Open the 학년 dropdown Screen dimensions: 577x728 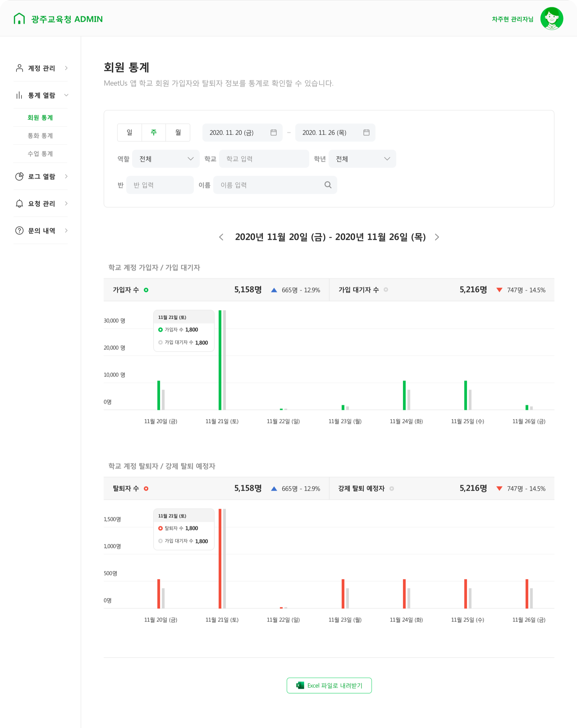pyautogui.click(x=362, y=159)
